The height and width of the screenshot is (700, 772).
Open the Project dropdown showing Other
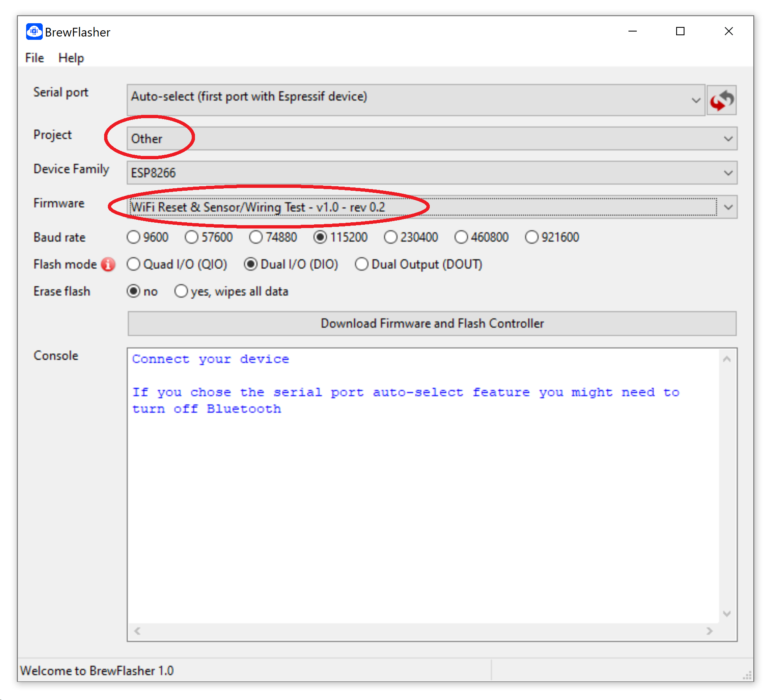click(x=432, y=139)
